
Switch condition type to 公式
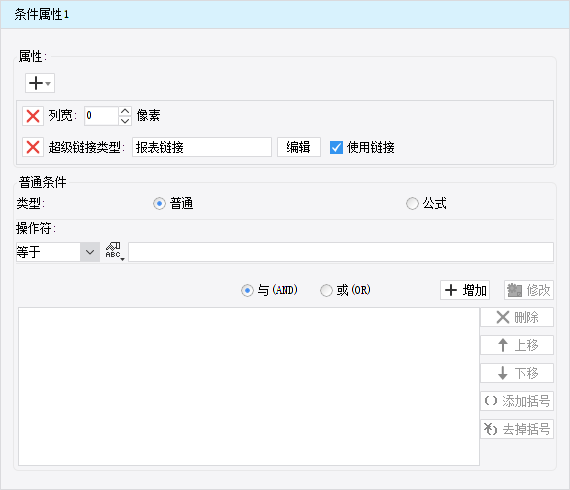click(x=412, y=204)
